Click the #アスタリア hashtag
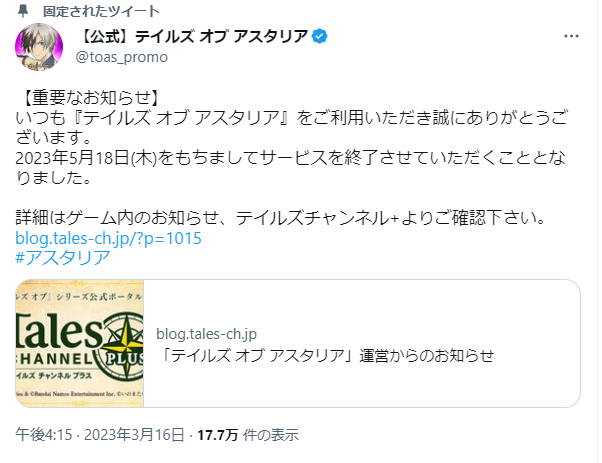Screen dimensions: 602x463 (x=63, y=258)
